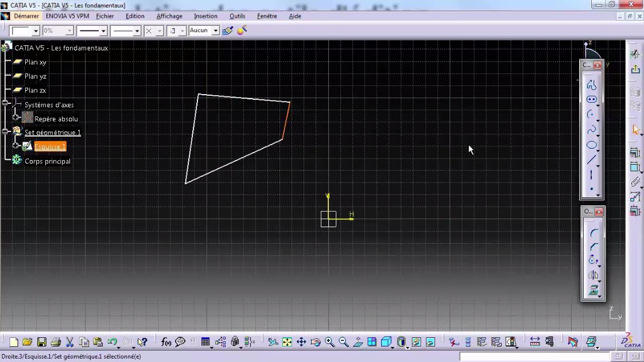This screenshot has height=362, width=644.
Task: Activate the Zoom In magnifier tool
Action: click(x=329, y=342)
